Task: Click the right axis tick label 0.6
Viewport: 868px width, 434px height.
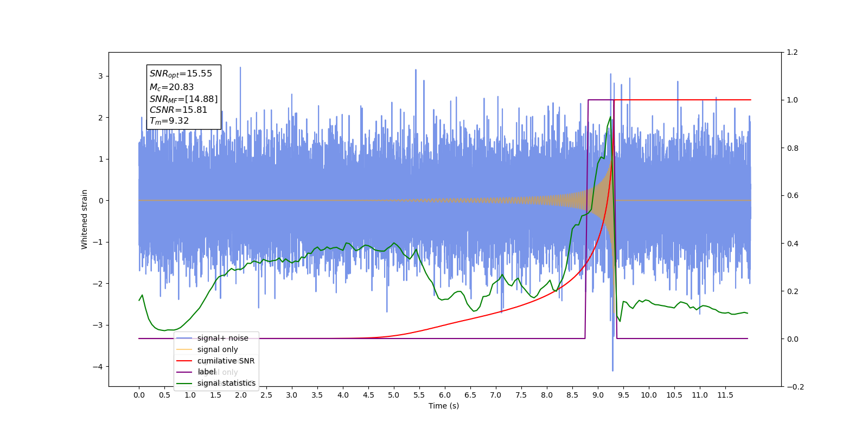Action: point(792,195)
